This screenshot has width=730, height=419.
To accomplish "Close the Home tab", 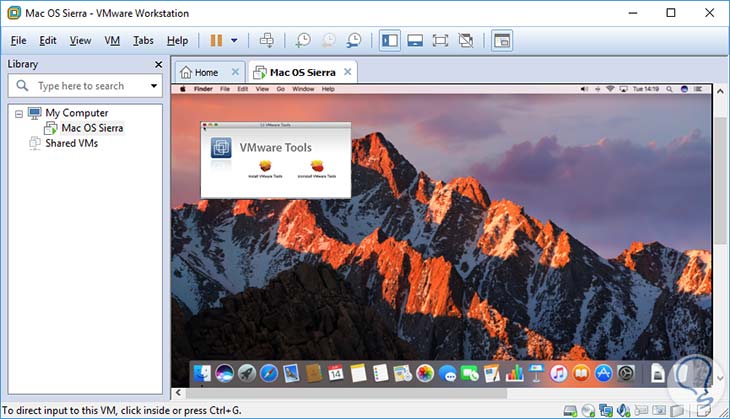I will pyautogui.click(x=235, y=72).
